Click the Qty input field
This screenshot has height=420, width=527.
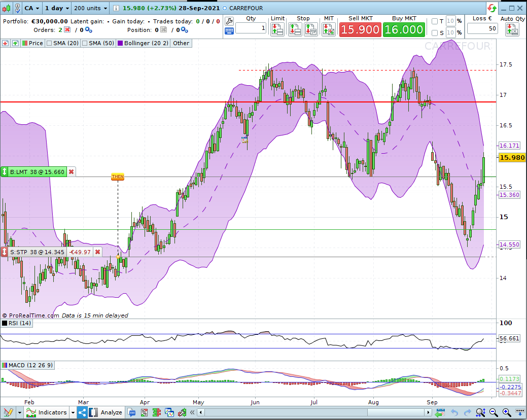(251, 28)
